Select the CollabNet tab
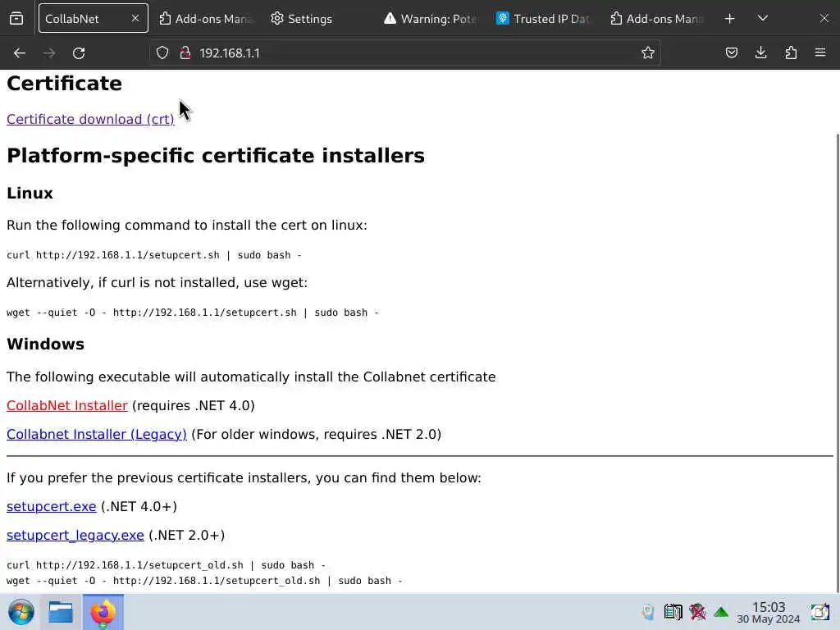The image size is (840, 630). click(x=94, y=19)
